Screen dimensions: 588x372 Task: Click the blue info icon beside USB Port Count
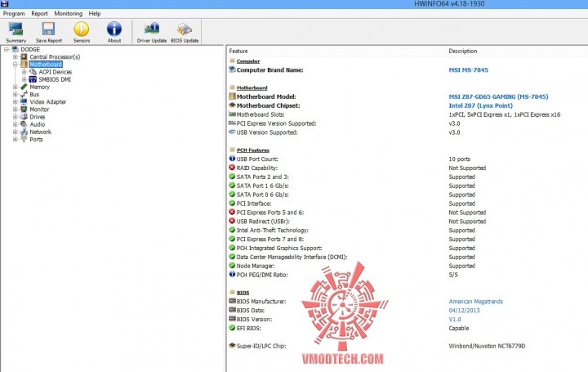[232, 159]
